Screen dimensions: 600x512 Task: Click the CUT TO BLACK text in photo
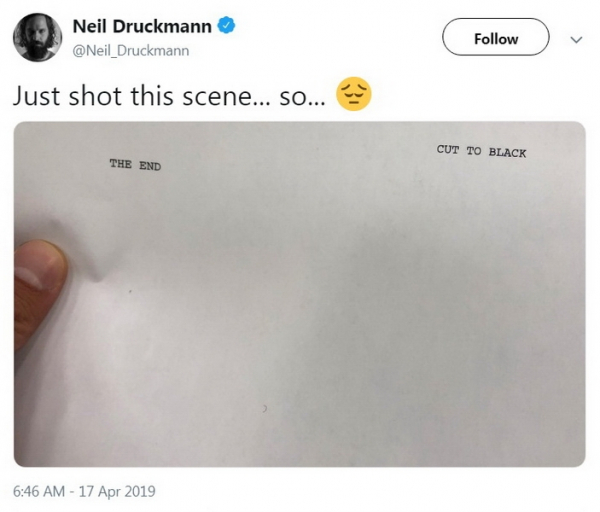(x=481, y=151)
